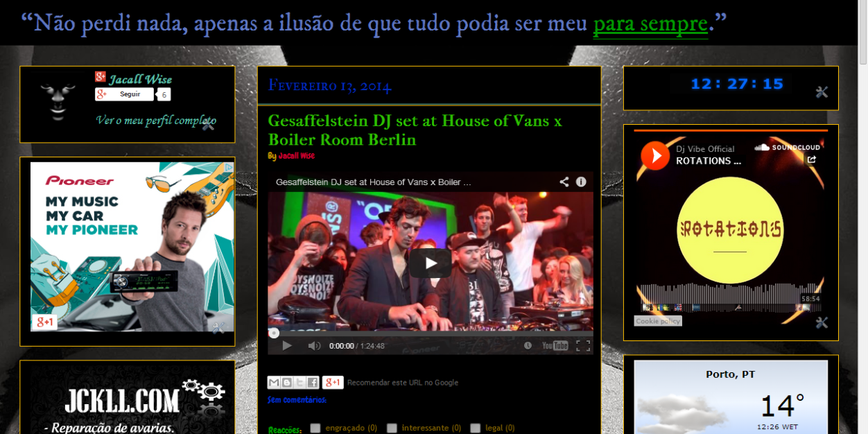This screenshot has height=434, width=868.
Task: Open the Jacall Wise profile name link
Action: 140,79
